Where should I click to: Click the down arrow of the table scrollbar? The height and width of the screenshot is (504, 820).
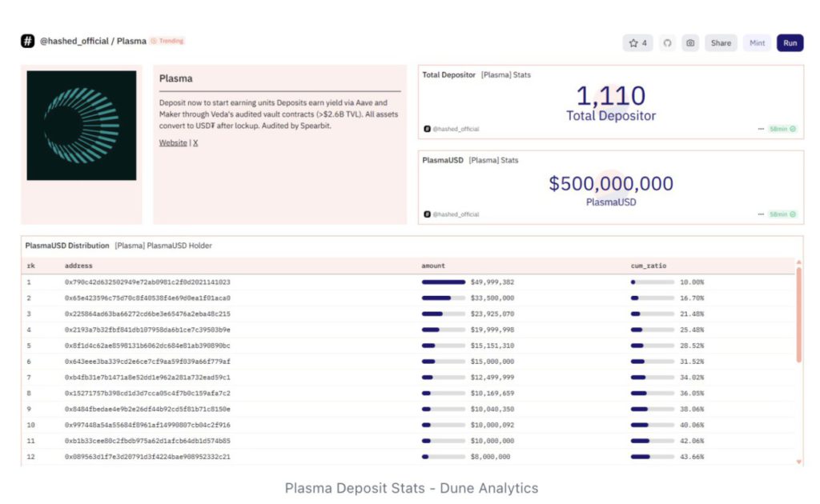point(798,462)
